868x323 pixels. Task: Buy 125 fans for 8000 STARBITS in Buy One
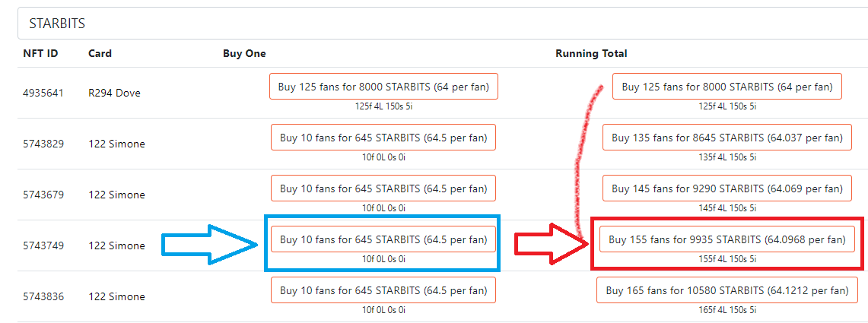pyautogui.click(x=383, y=87)
